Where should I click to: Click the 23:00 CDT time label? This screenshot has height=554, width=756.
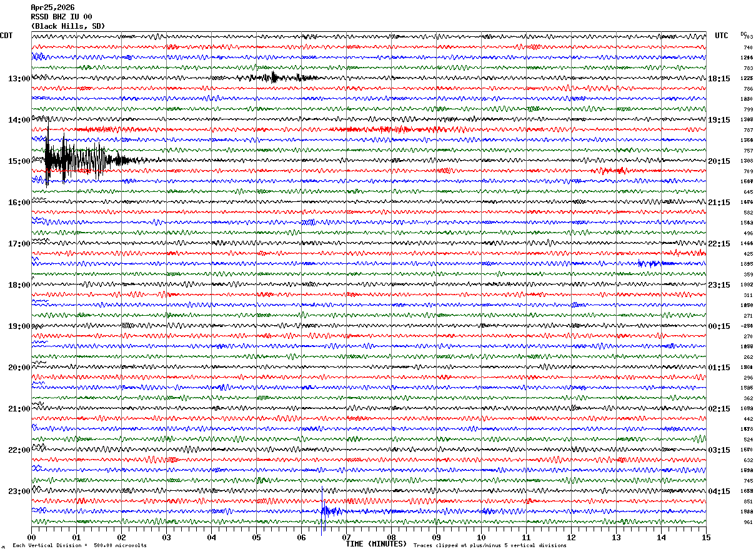(19, 491)
